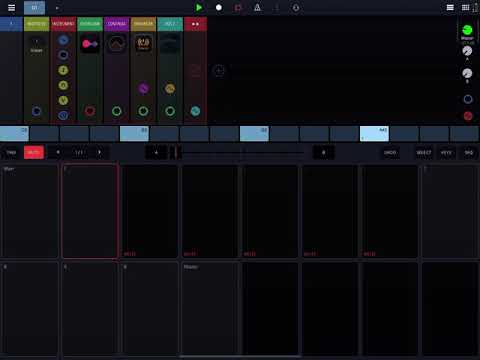
Task: Toggle the ninth highlighted sequencer step
Action: pyautogui.click(x=254, y=134)
